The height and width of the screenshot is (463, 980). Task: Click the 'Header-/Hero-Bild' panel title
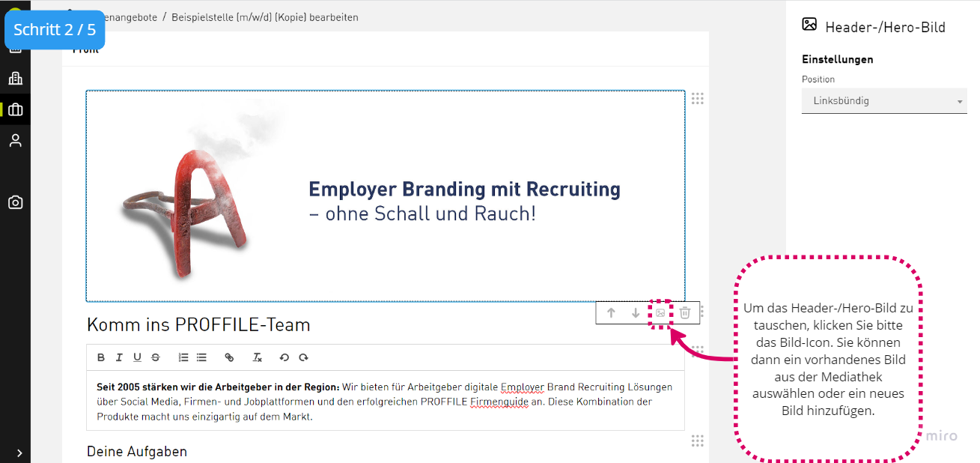point(885,28)
